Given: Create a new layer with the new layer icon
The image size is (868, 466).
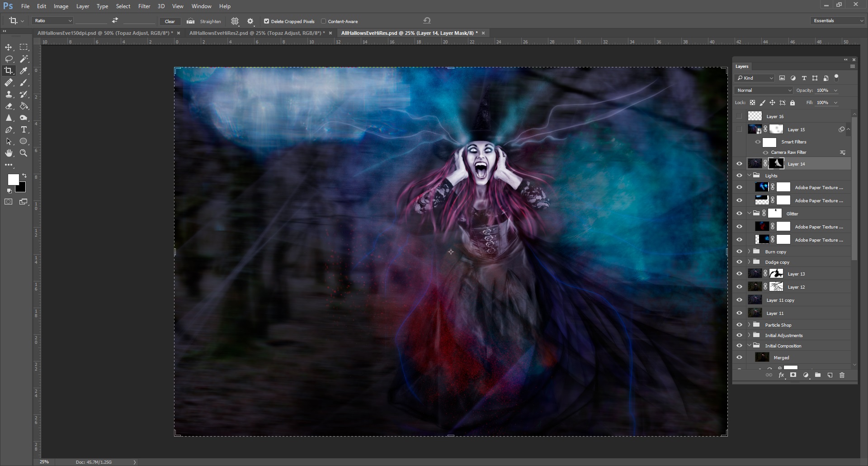Looking at the screenshot, I should point(830,375).
